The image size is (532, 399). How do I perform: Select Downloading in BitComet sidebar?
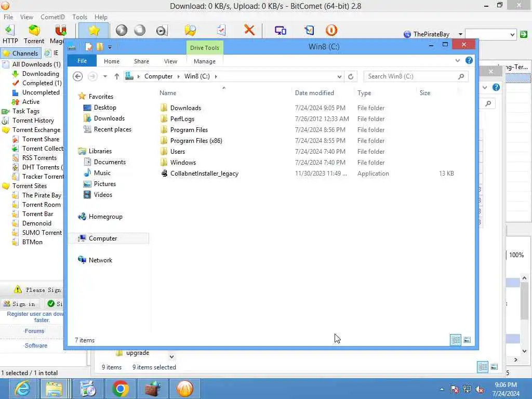tap(36, 74)
